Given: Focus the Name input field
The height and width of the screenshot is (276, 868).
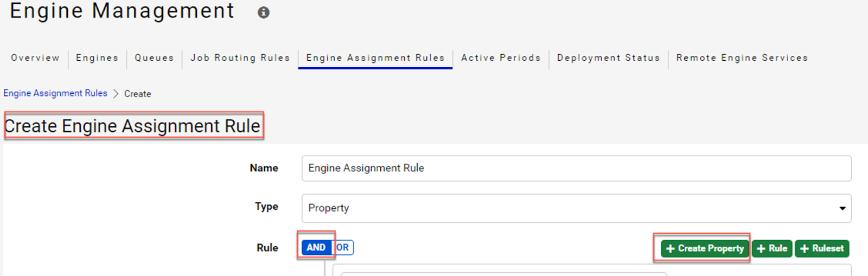Looking at the screenshot, I should [x=576, y=168].
